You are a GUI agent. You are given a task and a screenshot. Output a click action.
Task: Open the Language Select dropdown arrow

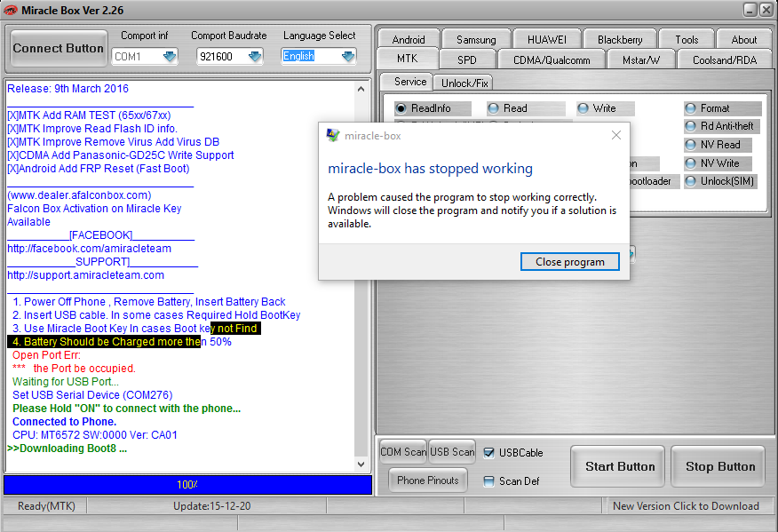point(348,56)
